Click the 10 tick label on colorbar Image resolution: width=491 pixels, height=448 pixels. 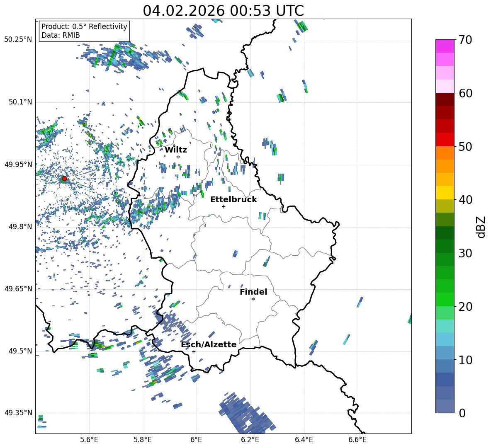click(x=465, y=360)
